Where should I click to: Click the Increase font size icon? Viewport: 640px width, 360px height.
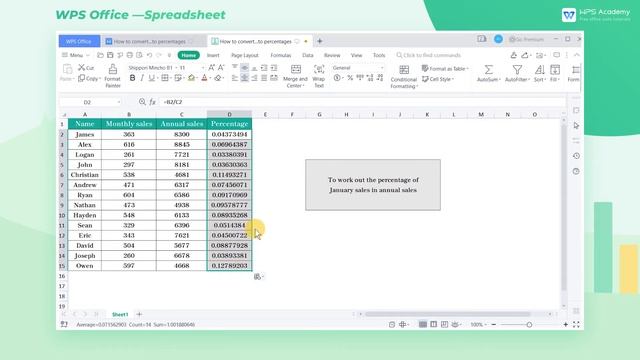pos(211,68)
